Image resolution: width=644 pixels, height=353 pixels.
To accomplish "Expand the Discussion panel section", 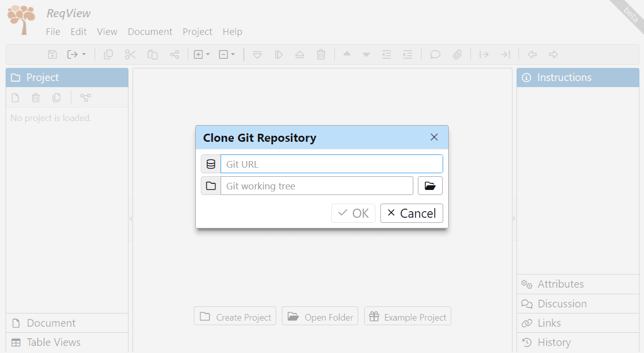I will click(578, 304).
